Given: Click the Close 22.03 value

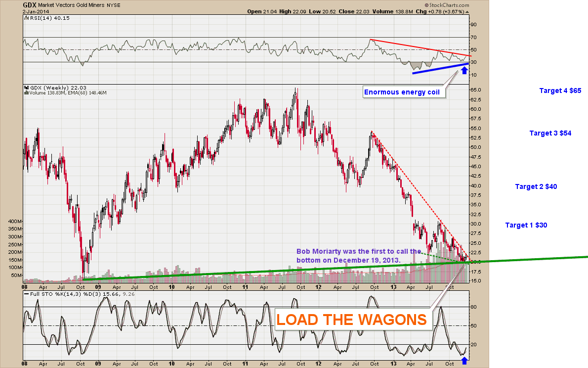Looking at the screenshot, I should [354, 12].
